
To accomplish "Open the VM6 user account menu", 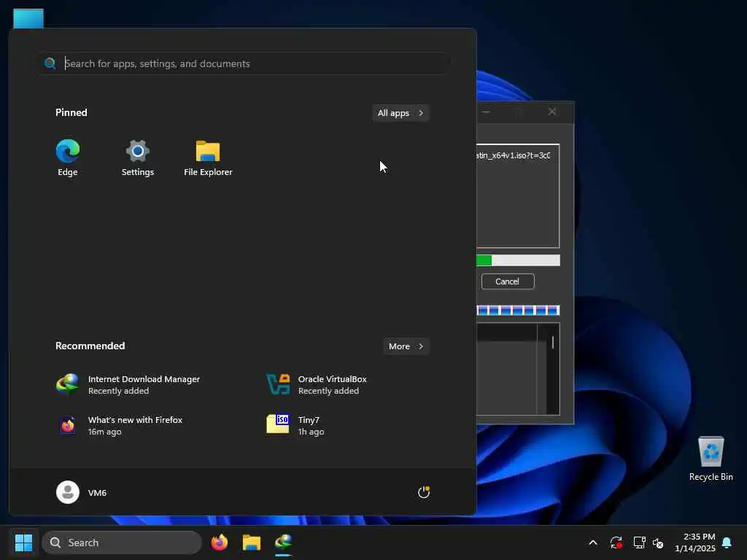I will click(x=82, y=492).
